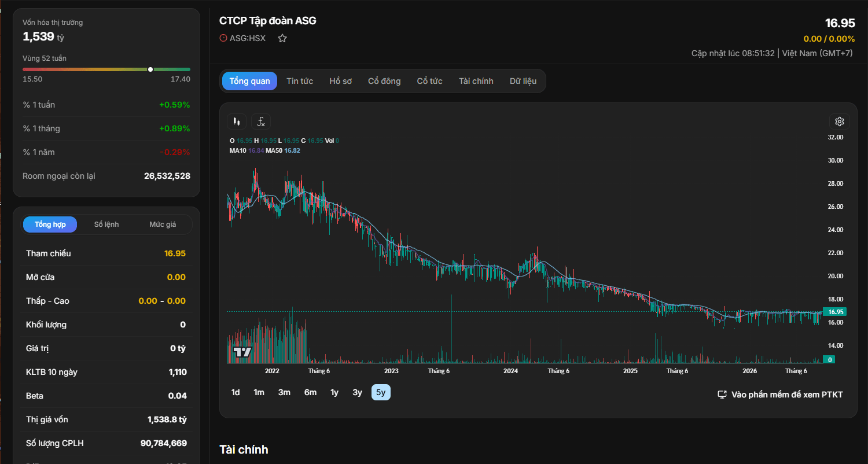Set chart range to 1m
The width and height of the screenshot is (868, 464).
point(259,392)
